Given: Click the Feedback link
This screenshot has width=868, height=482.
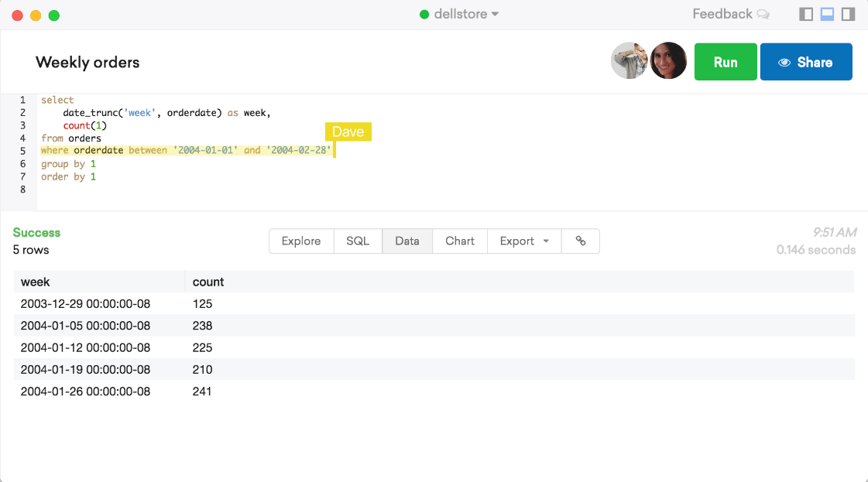Looking at the screenshot, I should [722, 14].
